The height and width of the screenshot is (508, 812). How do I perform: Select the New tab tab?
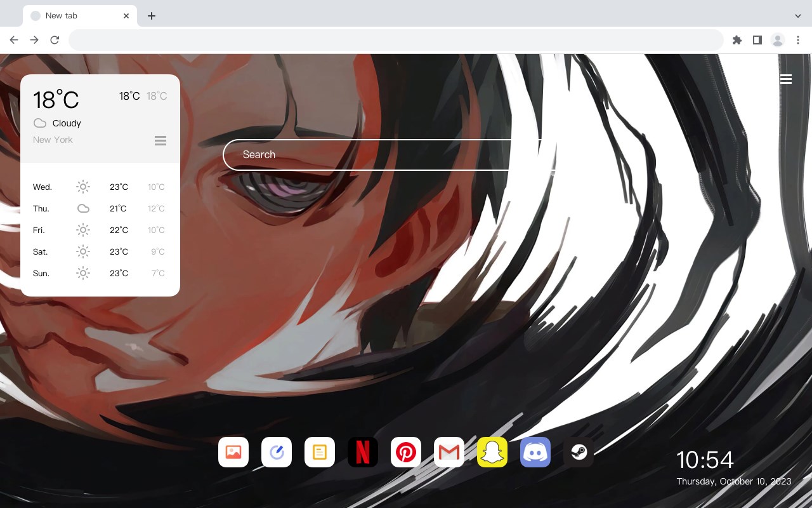click(x=80, y=16)
